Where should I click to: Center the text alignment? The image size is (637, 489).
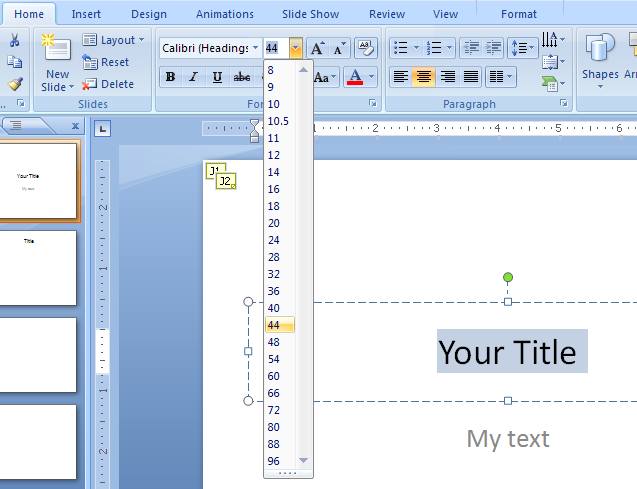(x=424, y=76)
